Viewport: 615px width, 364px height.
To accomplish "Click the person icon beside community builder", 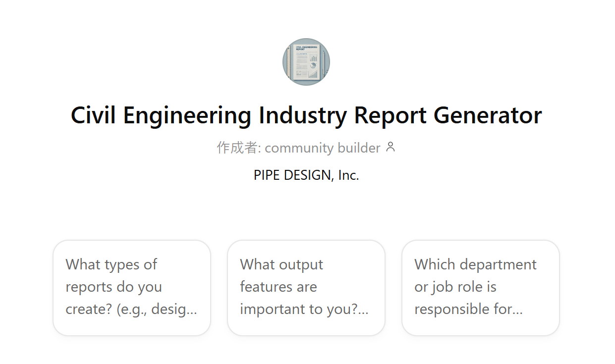I will 391,147.
